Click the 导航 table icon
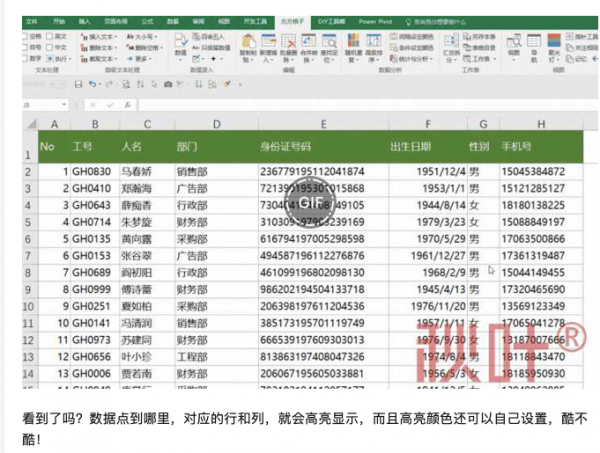Viewport: 600px width, 453px height. click(x=534, y=41)
